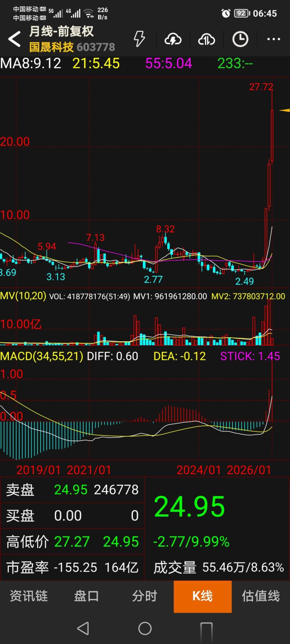
Task: Tap the 2.77 low price label
Action: 153,279
